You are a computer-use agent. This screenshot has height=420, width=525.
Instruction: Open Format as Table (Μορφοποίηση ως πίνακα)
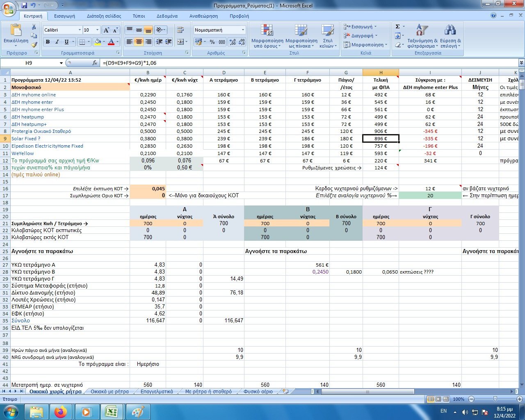point(301,36)
